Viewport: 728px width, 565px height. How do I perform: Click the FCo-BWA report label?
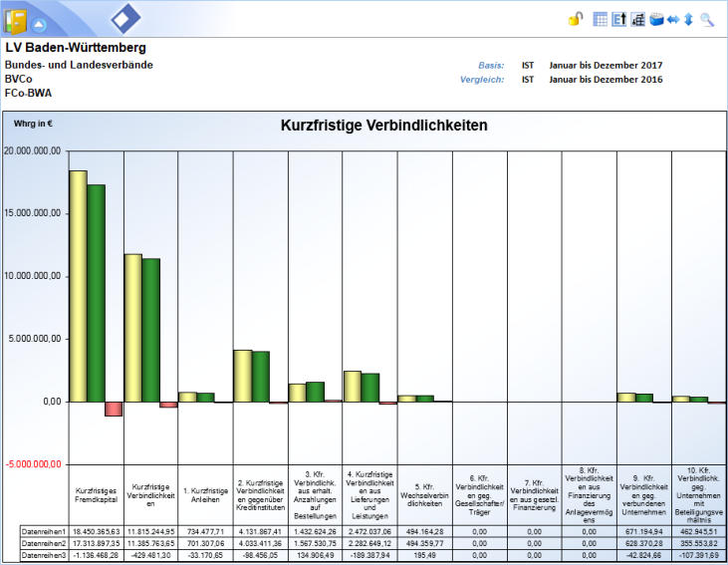(30, 92)
